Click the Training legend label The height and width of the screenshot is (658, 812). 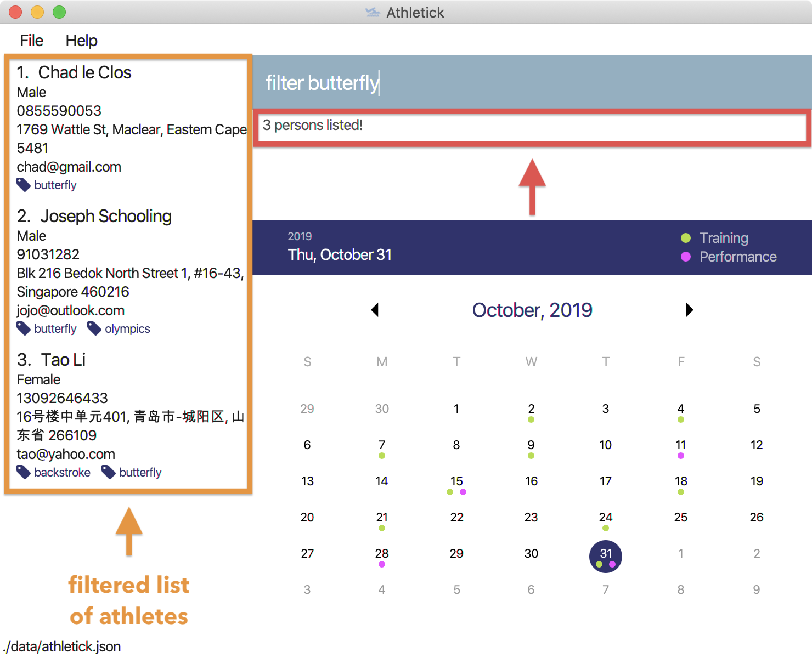coord(724,238)
